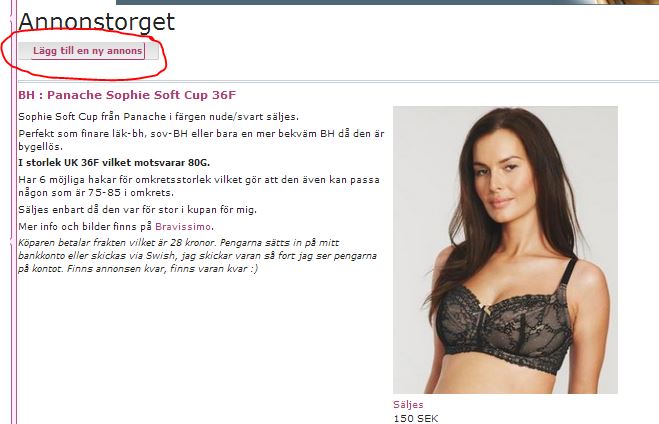Click the Annonstorget page heading
This screenshot has width=659, height=424.
coord(96,22)
